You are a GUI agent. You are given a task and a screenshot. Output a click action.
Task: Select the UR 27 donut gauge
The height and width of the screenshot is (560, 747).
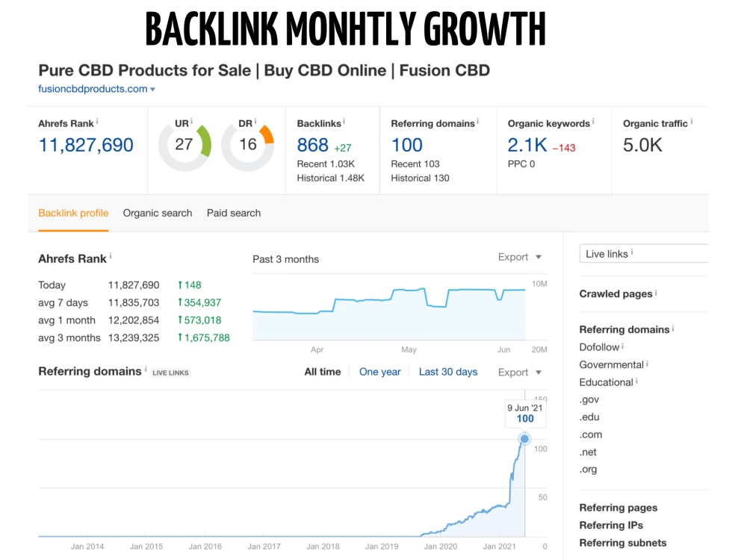[185, 146]
